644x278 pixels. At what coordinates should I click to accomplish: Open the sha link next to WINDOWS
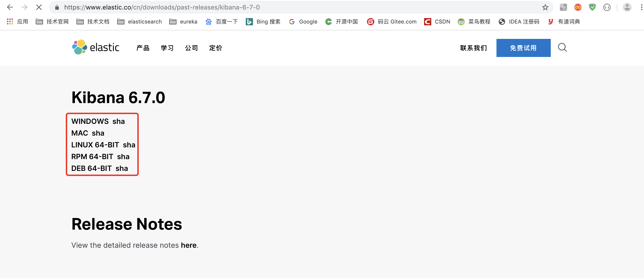[119, 121]
